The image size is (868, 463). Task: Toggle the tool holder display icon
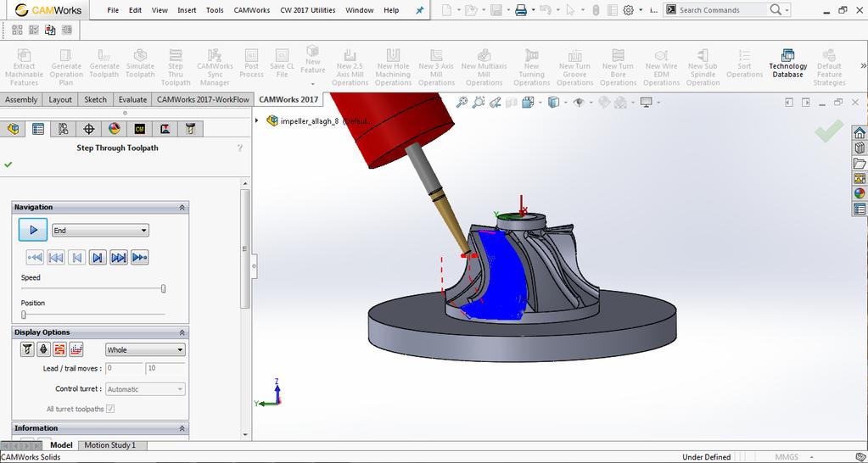tap(44, 349)
